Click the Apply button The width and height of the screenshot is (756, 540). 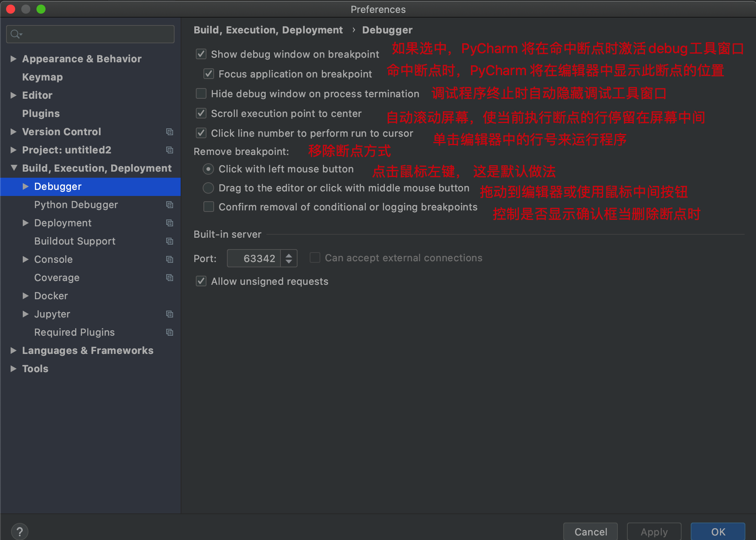pos(654,531)
